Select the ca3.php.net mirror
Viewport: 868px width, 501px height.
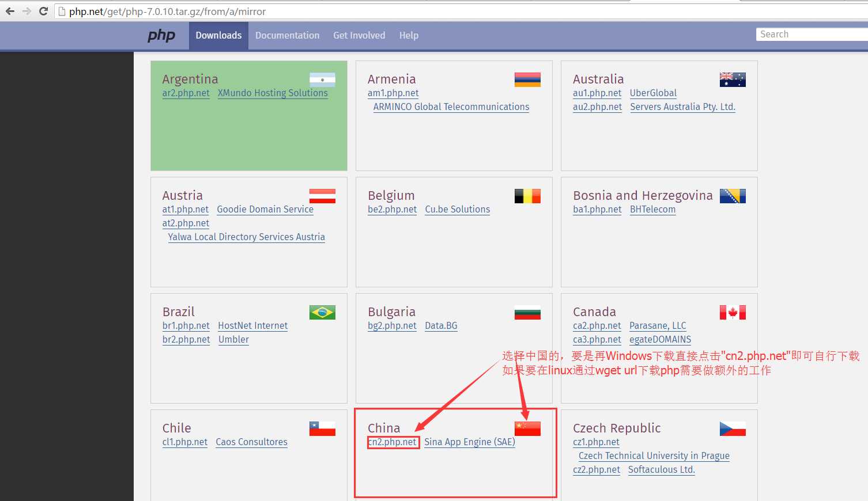pos(597,339)
